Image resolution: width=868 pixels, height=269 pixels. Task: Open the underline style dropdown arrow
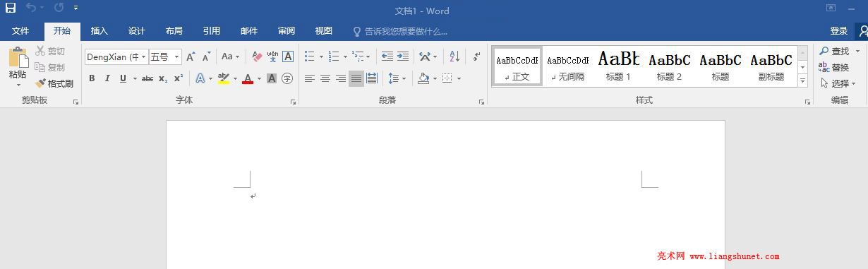pos(134,78)
